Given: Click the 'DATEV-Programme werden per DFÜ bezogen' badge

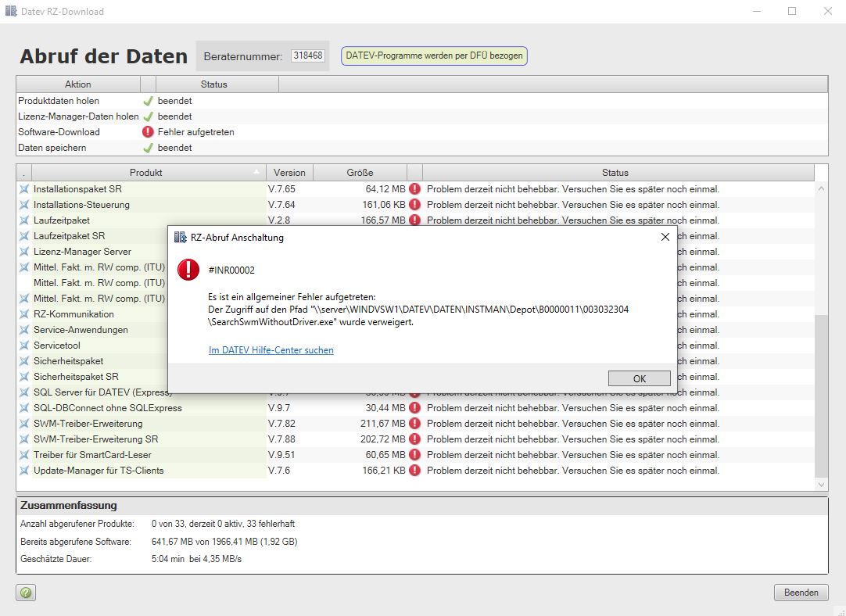Looking at the screenshot, I should coord(434,56).
